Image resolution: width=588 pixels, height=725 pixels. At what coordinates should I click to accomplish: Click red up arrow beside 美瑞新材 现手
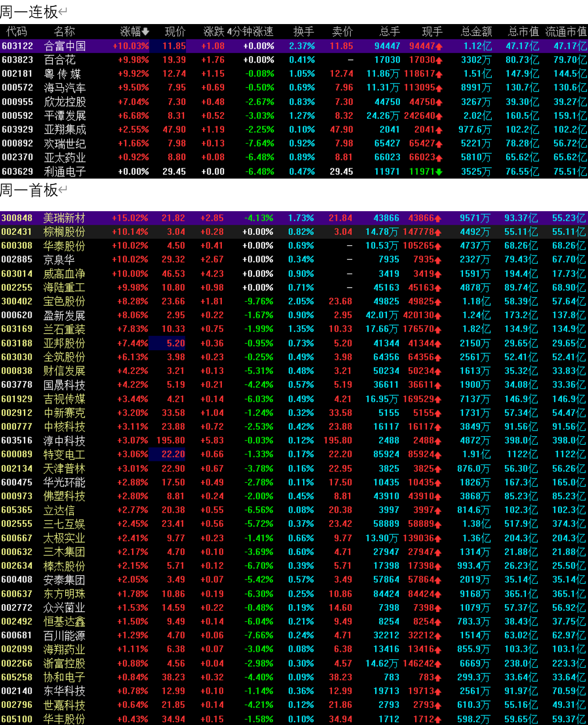click(438, 219)
